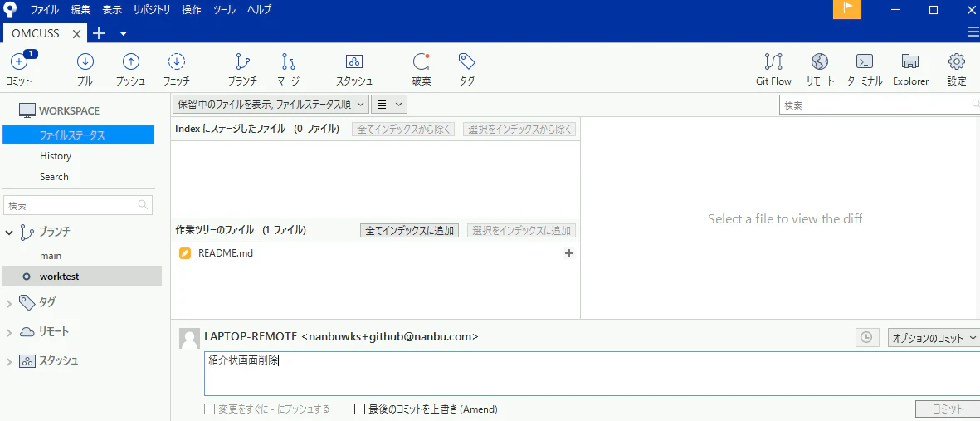Click the Sourcetree logo icon
Image resolution: width=980 pixels, height=421 pixels.
point(9,9)
